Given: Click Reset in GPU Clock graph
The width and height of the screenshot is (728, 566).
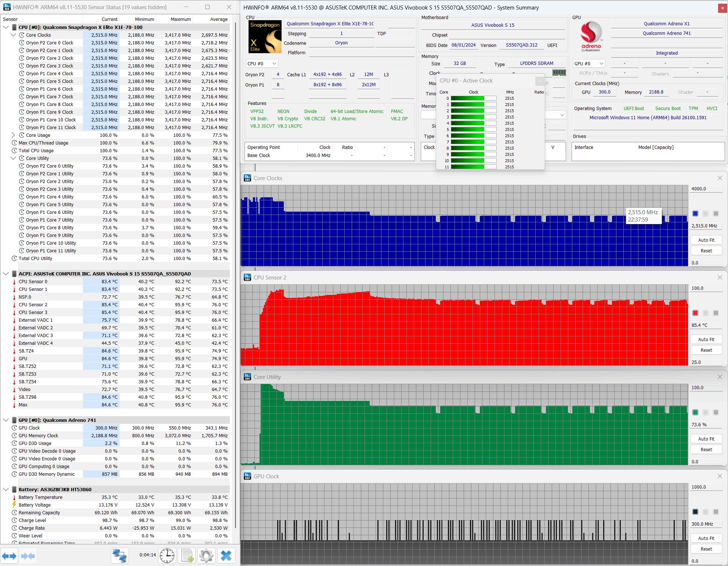Looking at the screenshot, I should 706,549.
